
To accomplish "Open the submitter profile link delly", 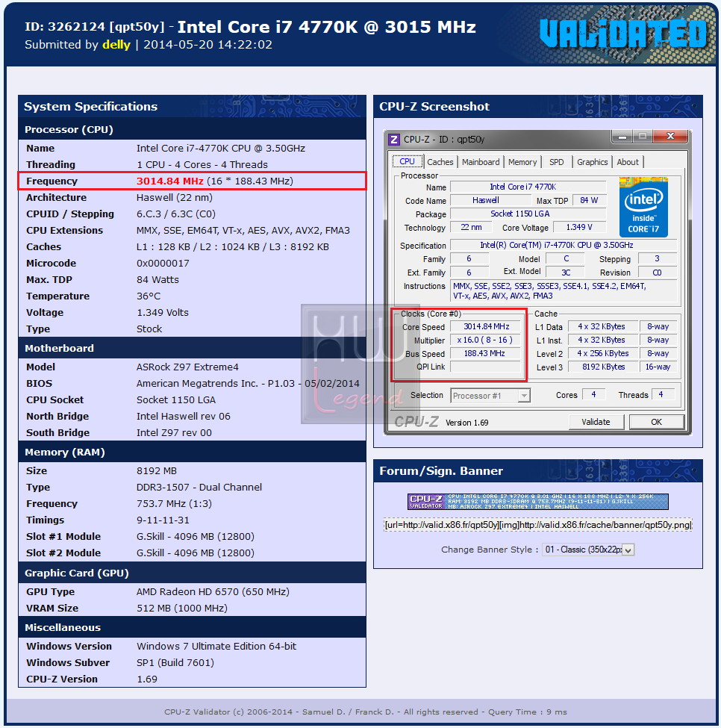I will tap(116, 45).
